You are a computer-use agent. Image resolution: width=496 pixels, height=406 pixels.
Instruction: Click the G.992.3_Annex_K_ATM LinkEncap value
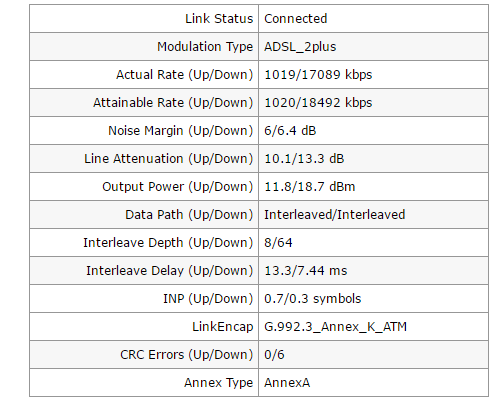(335, 327)
